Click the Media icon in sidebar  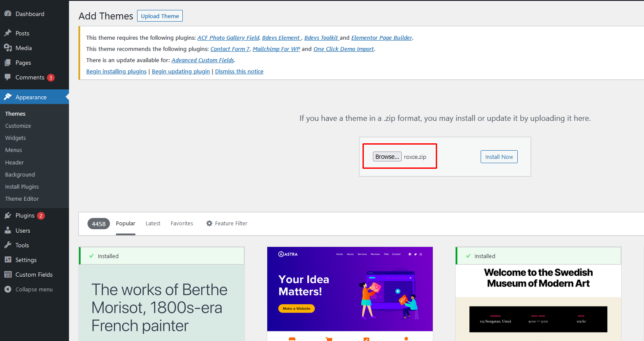pyautogui.click(x=8, y=48)
